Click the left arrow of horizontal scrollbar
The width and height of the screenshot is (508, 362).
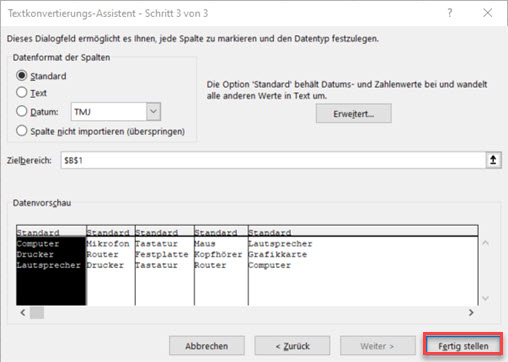click(x=23, y=313)
